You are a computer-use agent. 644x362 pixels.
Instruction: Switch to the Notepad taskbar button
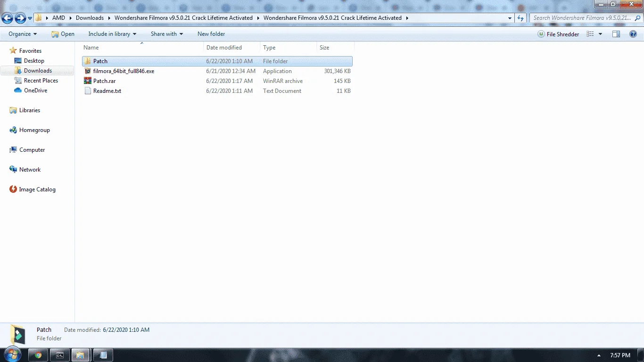coord(103,355)
